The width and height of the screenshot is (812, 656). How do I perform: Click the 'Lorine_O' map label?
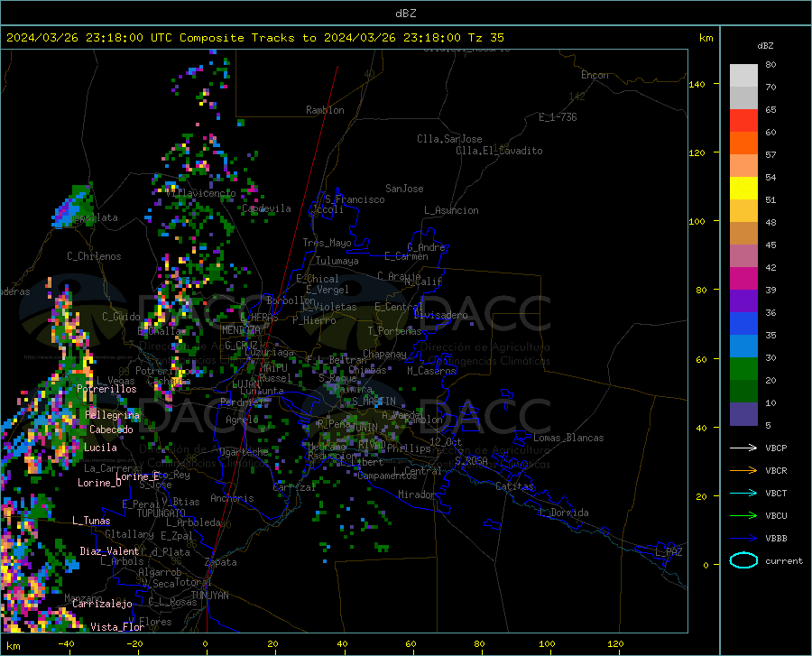(x=99, y=483)
